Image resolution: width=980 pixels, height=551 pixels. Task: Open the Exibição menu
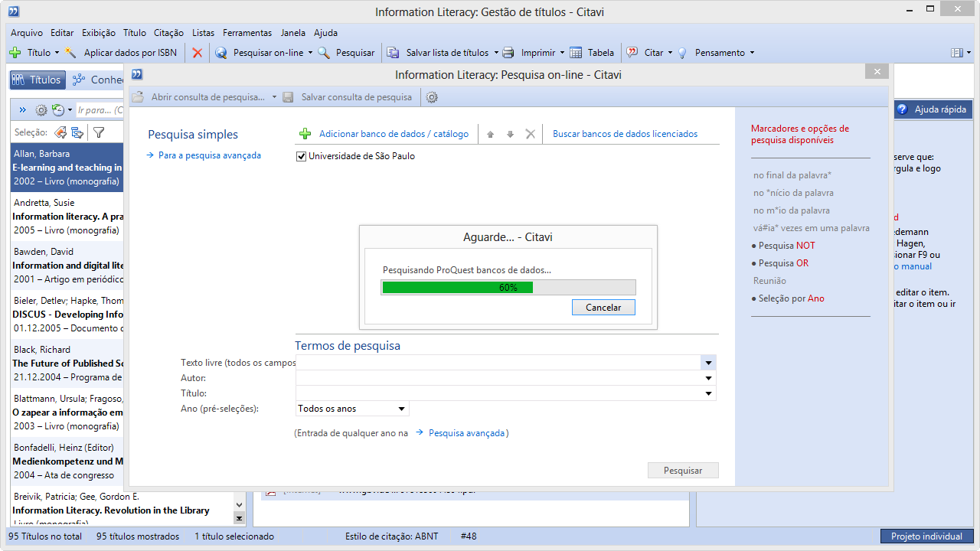point(99,33)
